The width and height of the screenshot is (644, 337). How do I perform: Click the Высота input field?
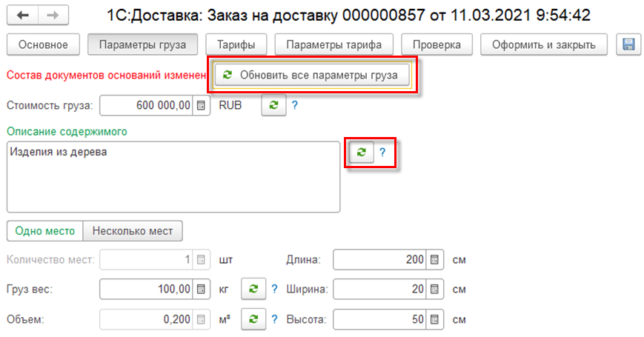[x=380, y=319]
